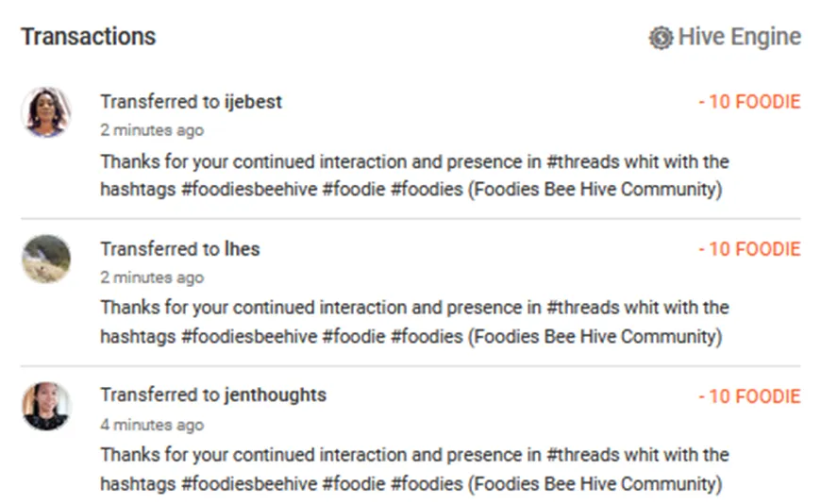
Task: Select the -10 FOODIE amount for lhes
Action: (x=749, y=249)
